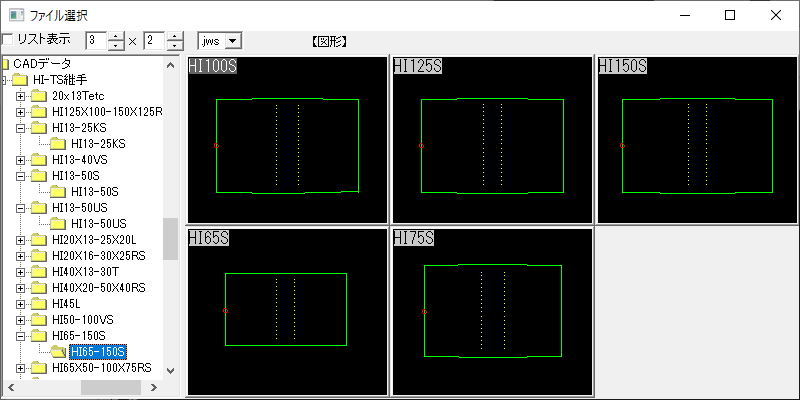The height and width of the screenshot is (400, 800).
Task: Select the HI65X50-100X75RS folder icon
Action: click(39, 368)
